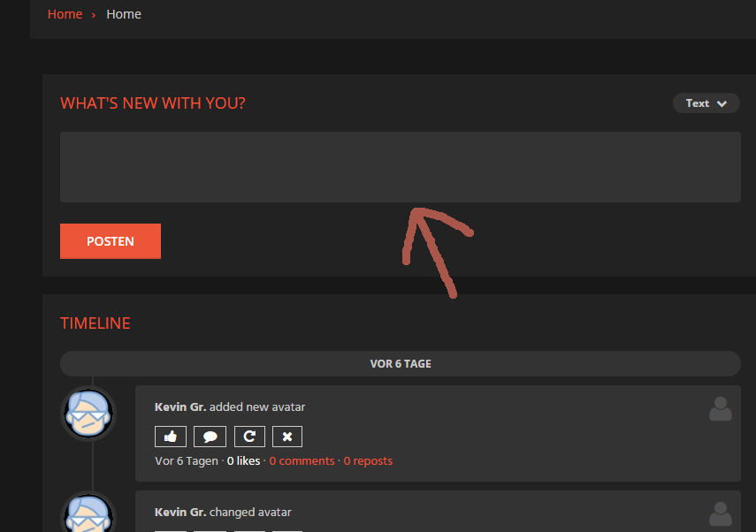756x532 pixels.
Task: Click 0 likes on first post
Action: coord(243,461)
